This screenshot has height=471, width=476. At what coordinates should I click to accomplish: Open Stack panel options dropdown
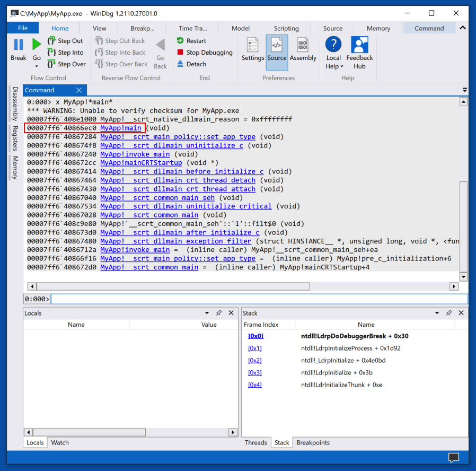coord(437,313)
